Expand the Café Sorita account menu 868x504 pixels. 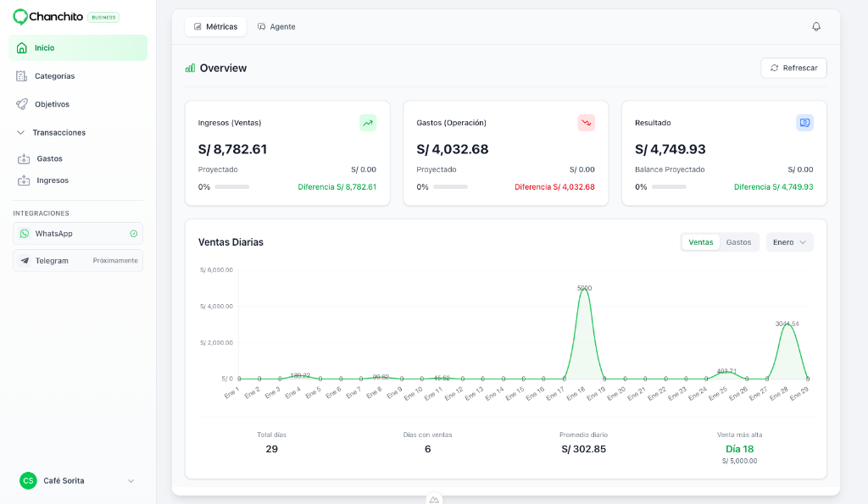coord(131,481)
